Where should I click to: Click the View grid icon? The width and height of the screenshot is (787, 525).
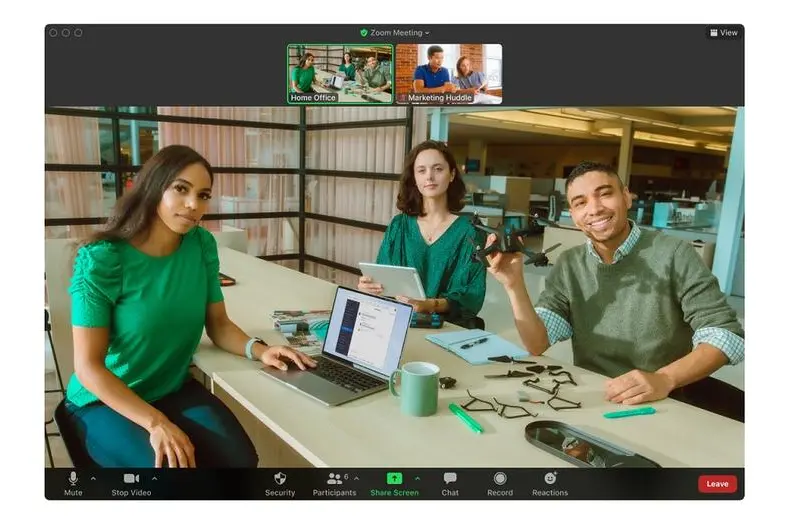[713, 33]
